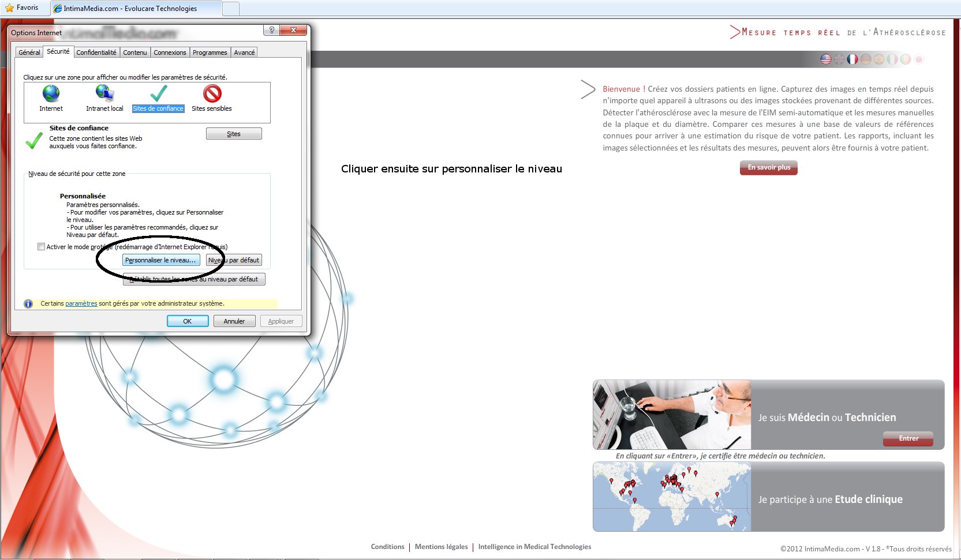This screenshot has height=560, width=961.
Task: Enable the 'Activer le mode protégé' checkbox
Action: pos(41,247)
